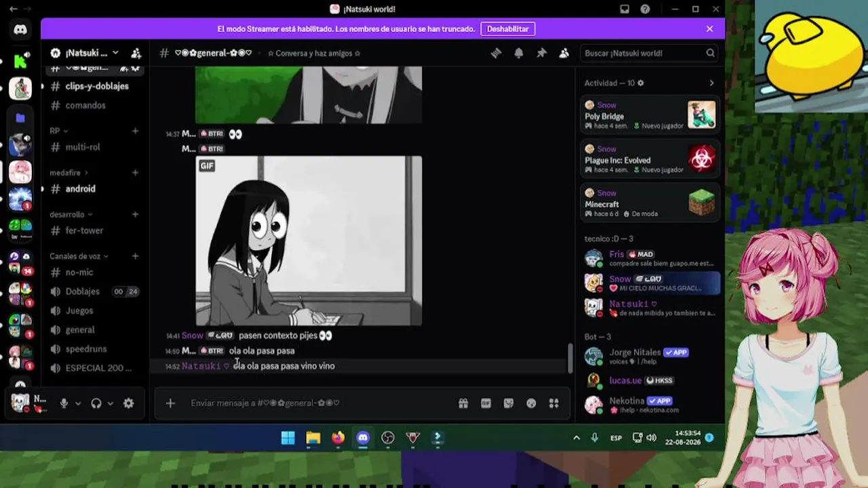The height and width of the screenshot is (488, 868).
Task: Open OBS Studio from taskbar
Action: click(388, 438)
